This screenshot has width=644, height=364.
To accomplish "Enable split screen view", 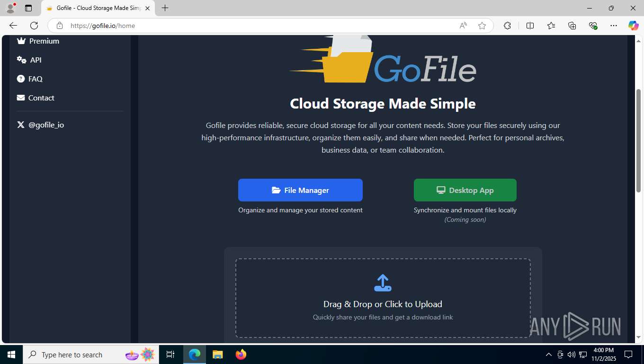I will [x=530, y=26].
